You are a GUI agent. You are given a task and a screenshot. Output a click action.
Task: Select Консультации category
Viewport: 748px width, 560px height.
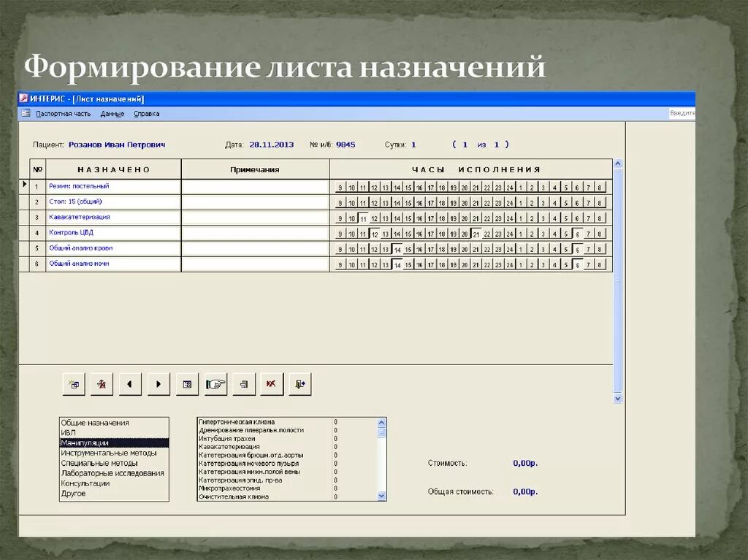(x=114, y=483)
